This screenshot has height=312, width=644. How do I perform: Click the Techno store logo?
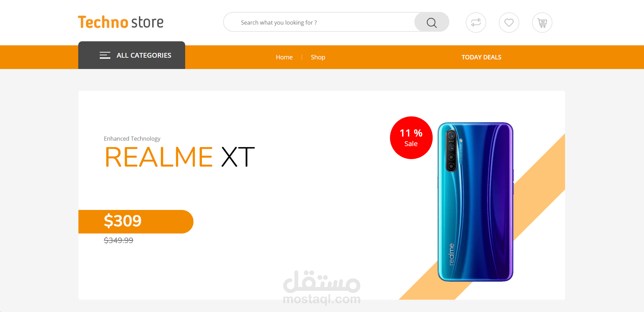tap(121, 22)
